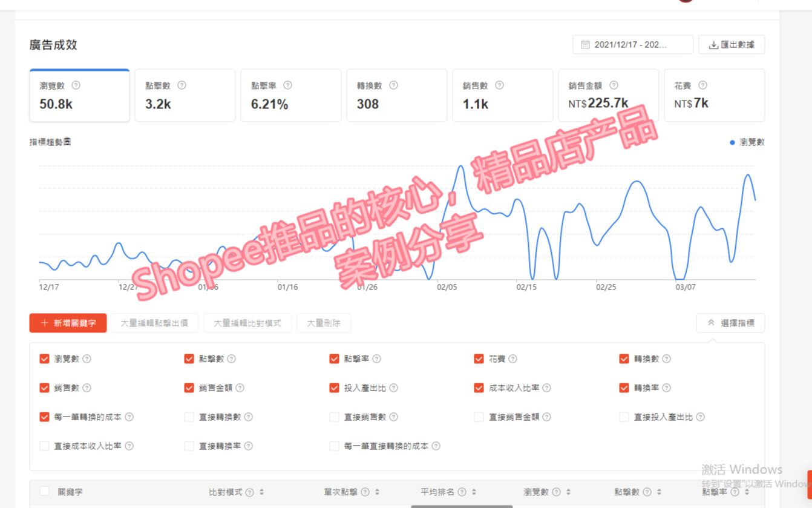This screenshot has width=812, height=508.
Task: Open help icon next to 點擊數 metric card
Action: point(182,85)
